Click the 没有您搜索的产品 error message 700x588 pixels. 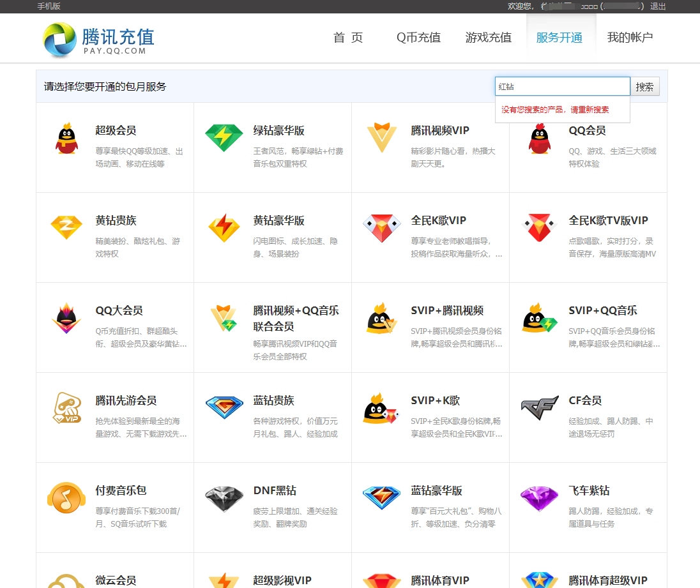point(555,110)
